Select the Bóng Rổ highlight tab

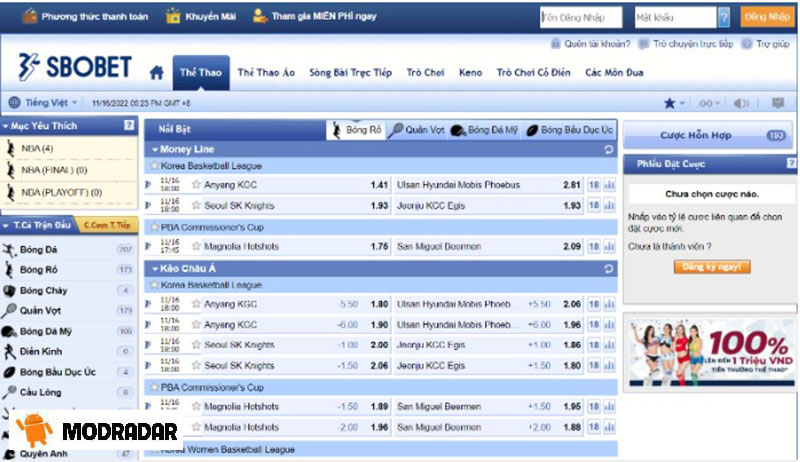(356, 130)
